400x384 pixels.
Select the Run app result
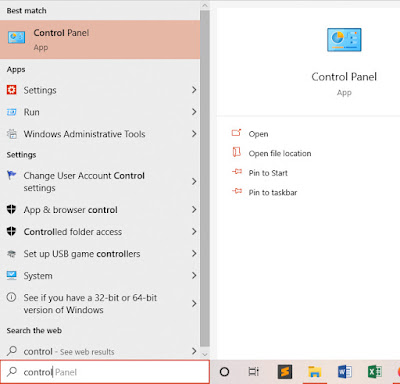pos(100,112)
